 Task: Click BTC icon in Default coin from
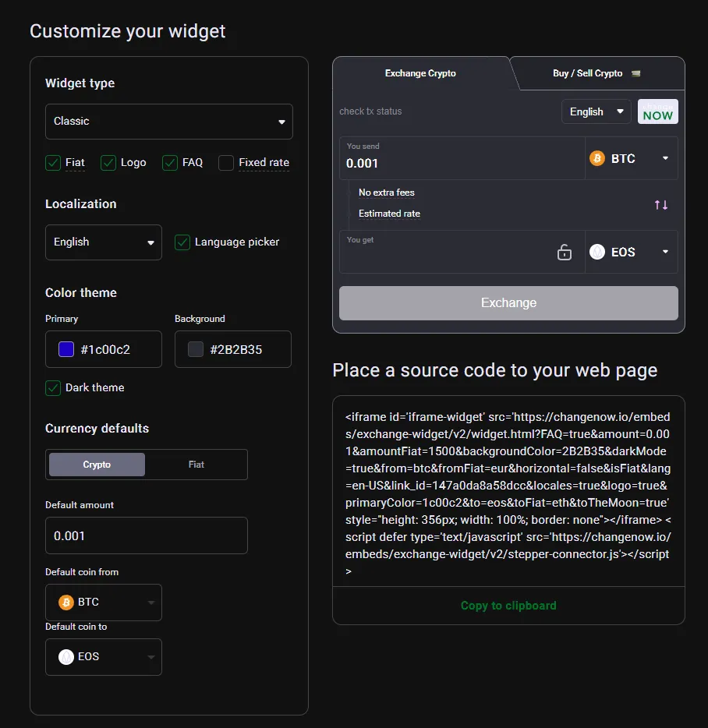pos(66,603)
